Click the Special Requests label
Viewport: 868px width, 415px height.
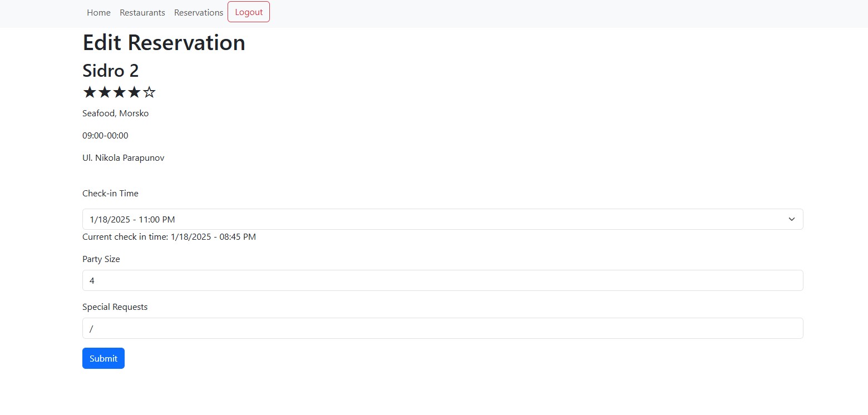[x=115, y=307]
